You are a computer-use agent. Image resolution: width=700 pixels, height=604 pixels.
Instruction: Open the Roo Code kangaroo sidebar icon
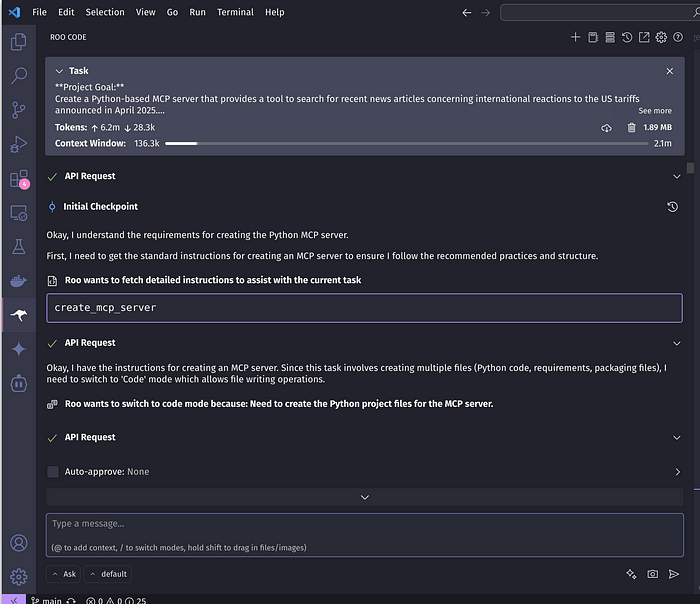19,315
